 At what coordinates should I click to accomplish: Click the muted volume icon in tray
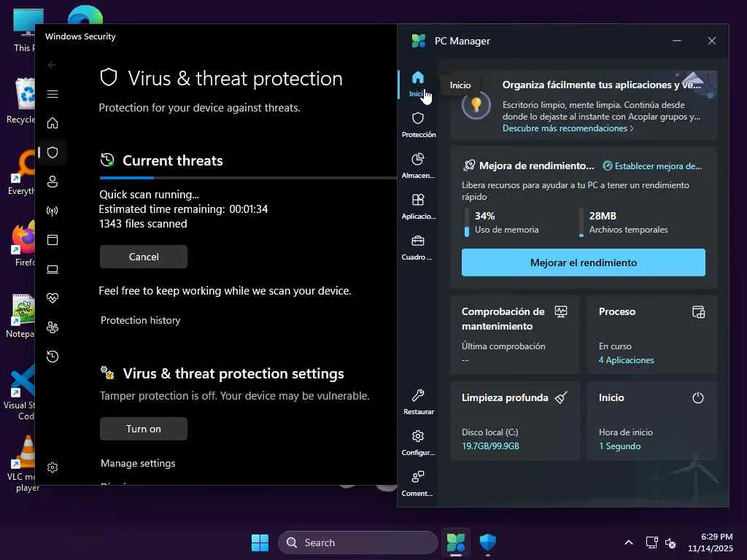(671, 542)
